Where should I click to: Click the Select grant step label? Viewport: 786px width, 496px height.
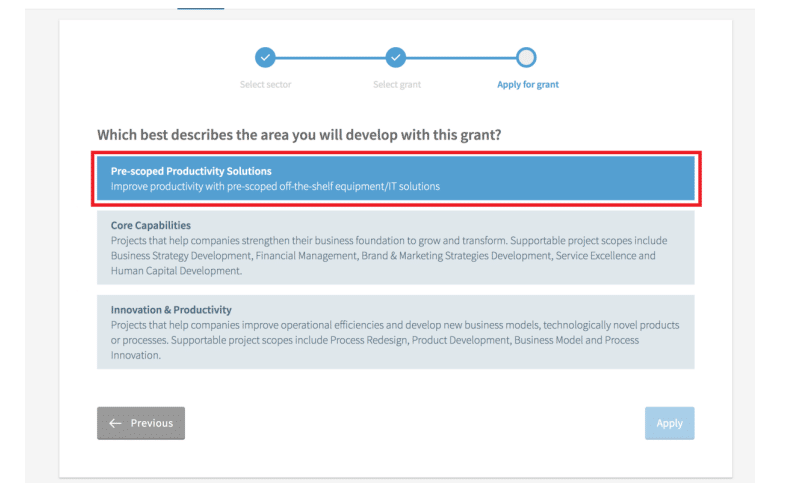click(397, 85)
